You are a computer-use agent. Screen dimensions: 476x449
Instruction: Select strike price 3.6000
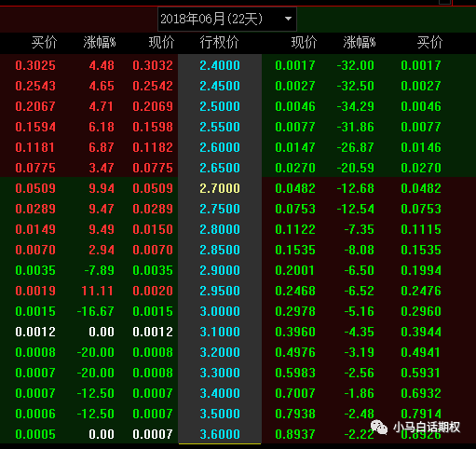[220, 434]
